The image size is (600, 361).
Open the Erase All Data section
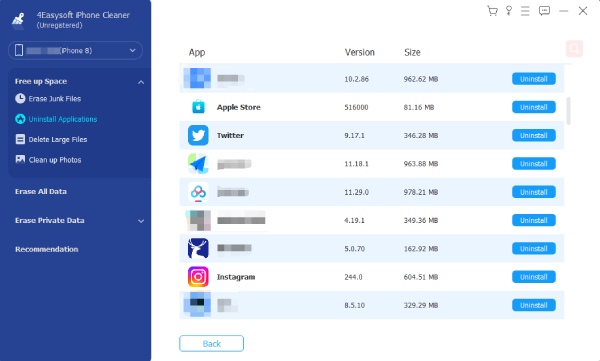41,191
